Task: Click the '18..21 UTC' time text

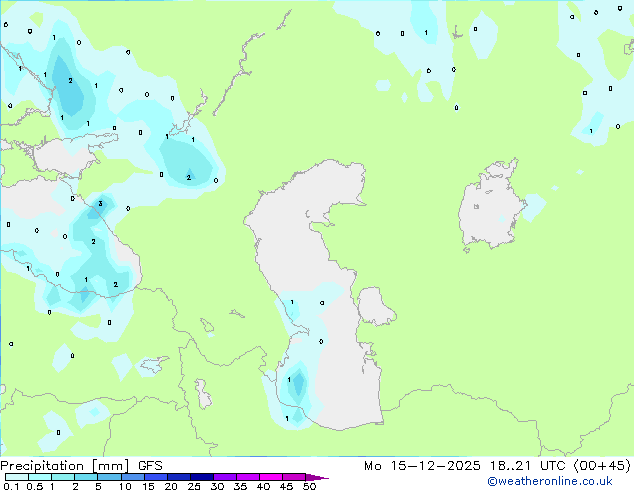Action: (x=530, y=466)
